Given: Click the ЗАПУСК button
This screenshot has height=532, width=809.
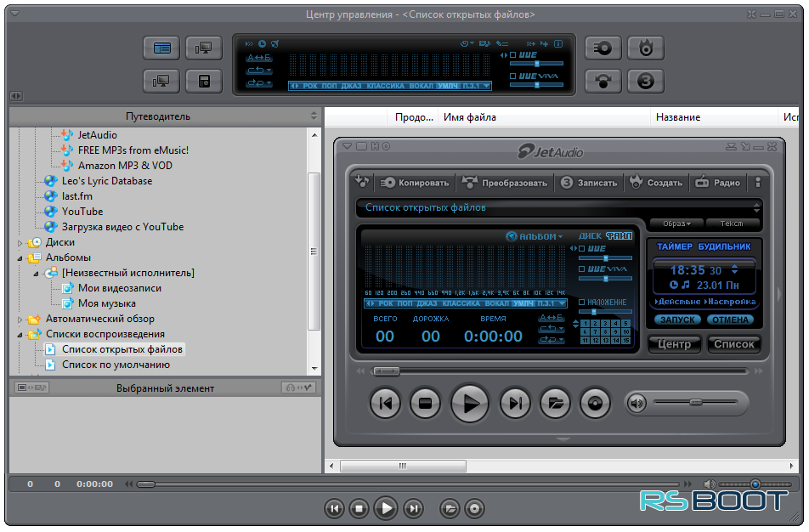Looking at the screenshot, I should tap(677, 320).
